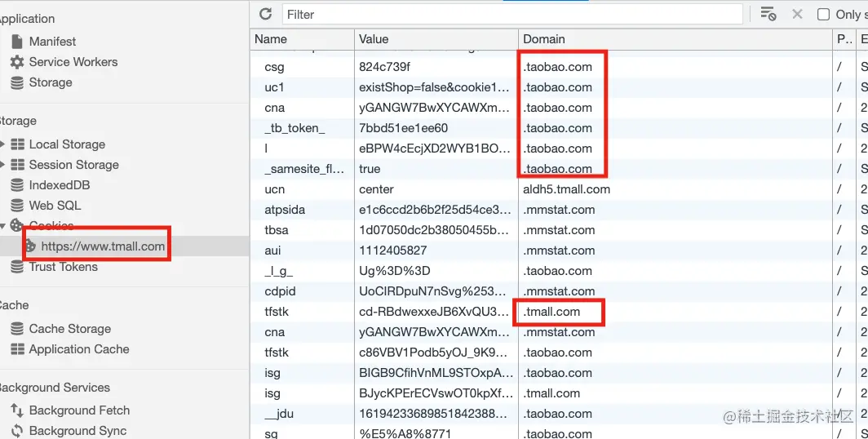Select the cdpid cookie row
This screenshot has width=868, height=439.
pyautogui.click(x=559, y=292)
